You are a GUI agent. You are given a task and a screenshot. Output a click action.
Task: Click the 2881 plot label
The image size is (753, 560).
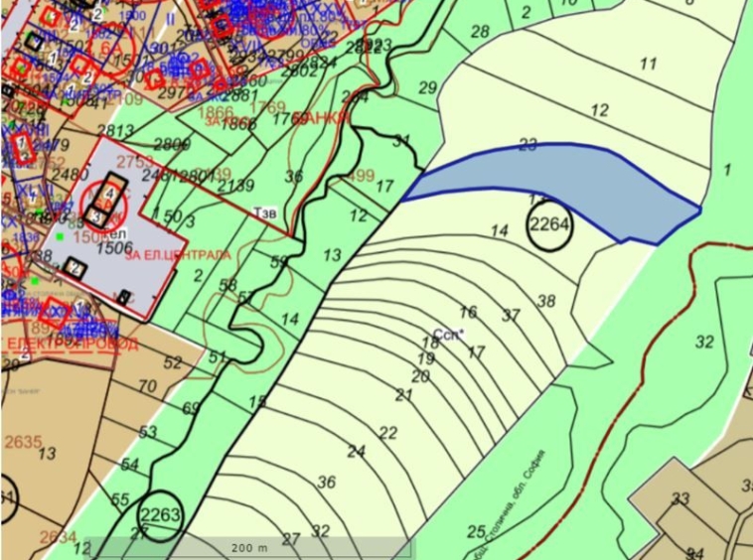[242, 95]
